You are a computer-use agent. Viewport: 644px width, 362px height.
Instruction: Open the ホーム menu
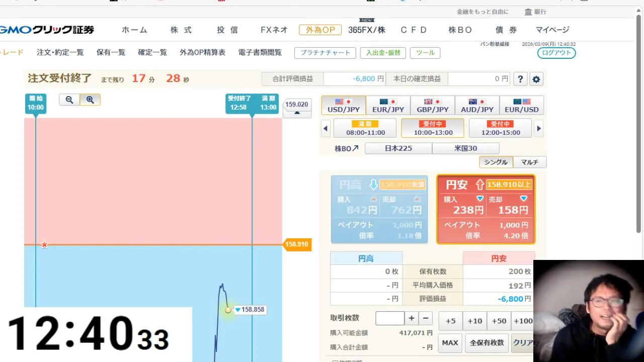(134, 30)
